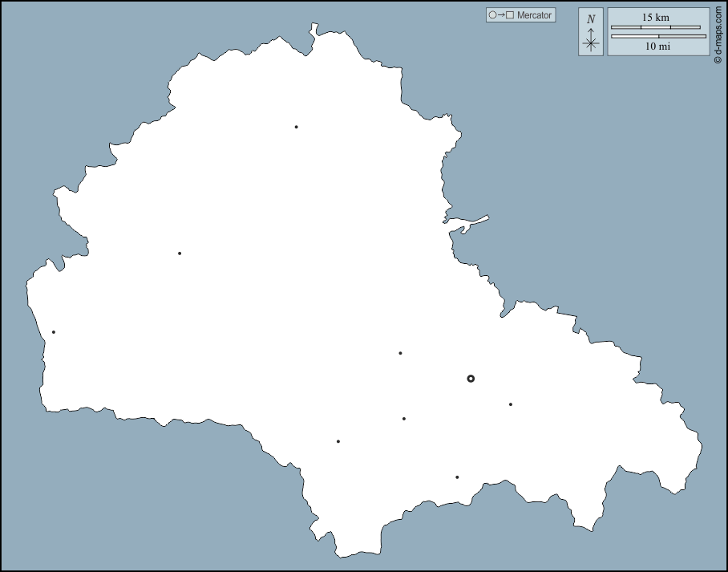Click the "15 km" scale text
Screen dimensions: 728x572
655,18
